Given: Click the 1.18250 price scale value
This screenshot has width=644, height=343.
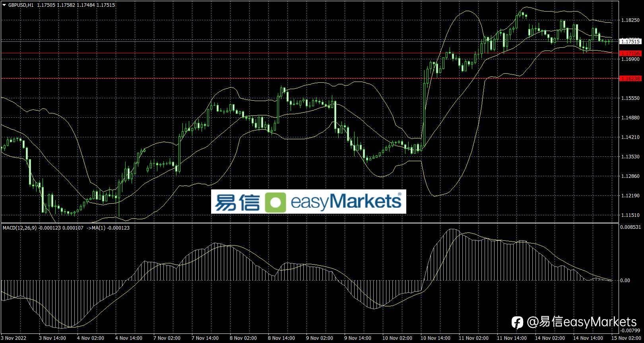Looking at the screenshot, I should pos(630,20).
